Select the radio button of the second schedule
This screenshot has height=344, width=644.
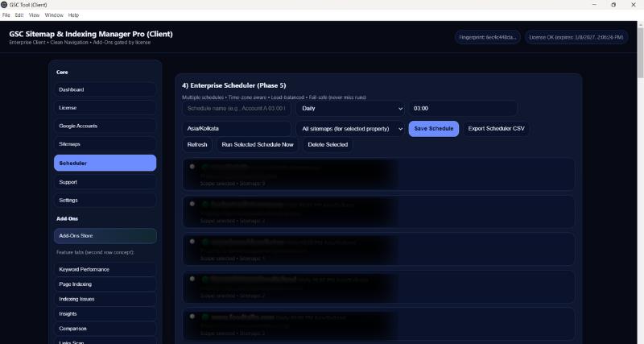(x=192, y=204)
